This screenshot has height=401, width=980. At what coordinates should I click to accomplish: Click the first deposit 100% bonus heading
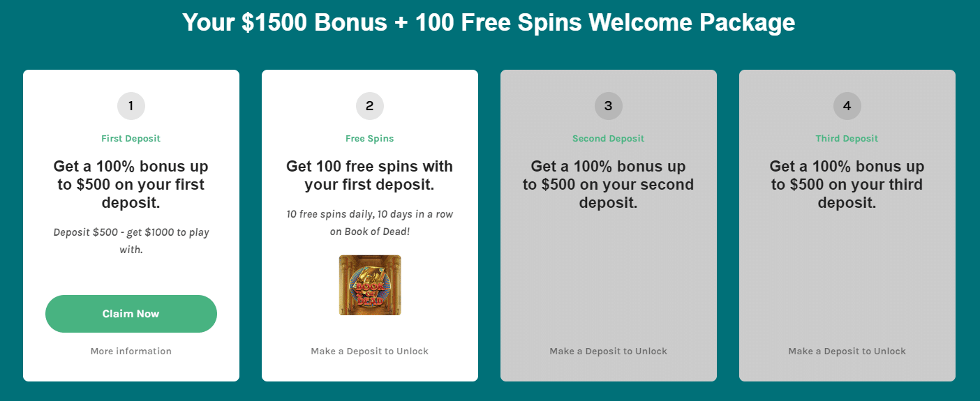click(x=131, y=185)
